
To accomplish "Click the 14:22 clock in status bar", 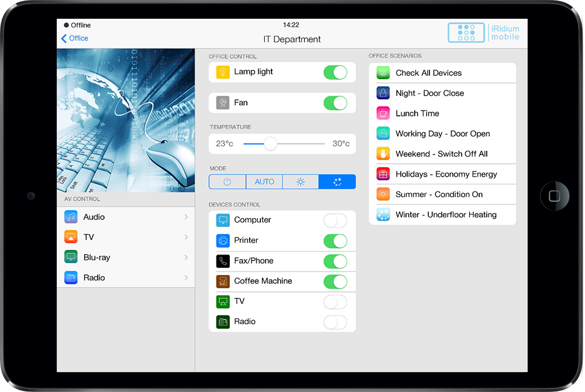I will [x=291, y=25].
